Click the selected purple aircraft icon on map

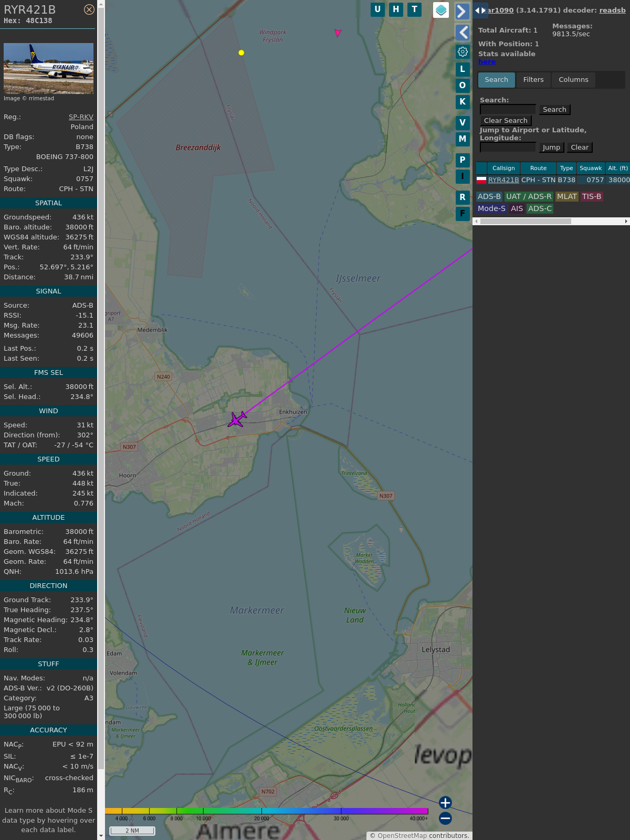point(237,419)
